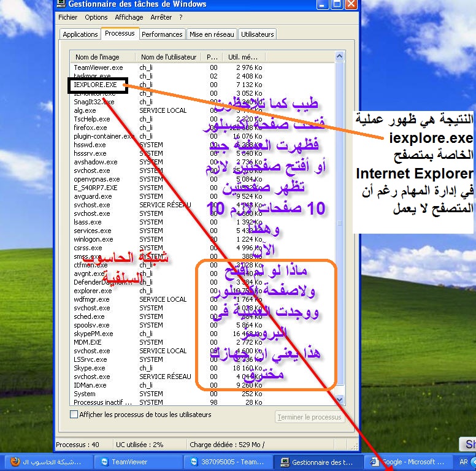Open the Affichage menu

click(129, 18)
